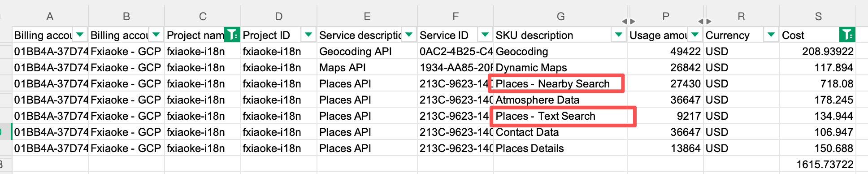The width and height of the screenshot is (868, 174).
Task: Select the Contact Data cell
Action: coord(560,132)
